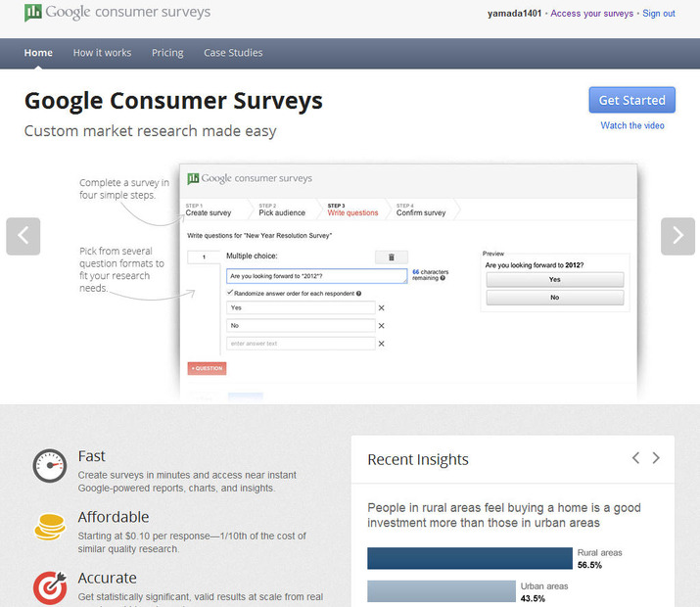This screenshot has height=607, width=700.
Task: Show next Recent Insights item
Action: pyautogui.click(x=656, y=458)
